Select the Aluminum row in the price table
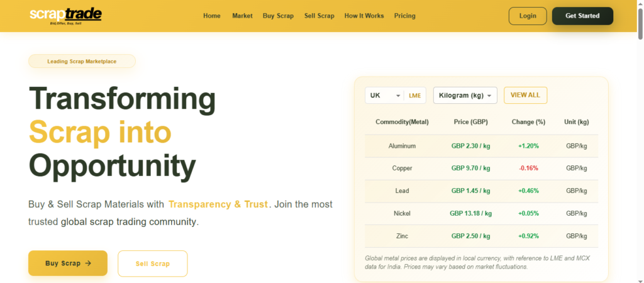 (402, 146)
